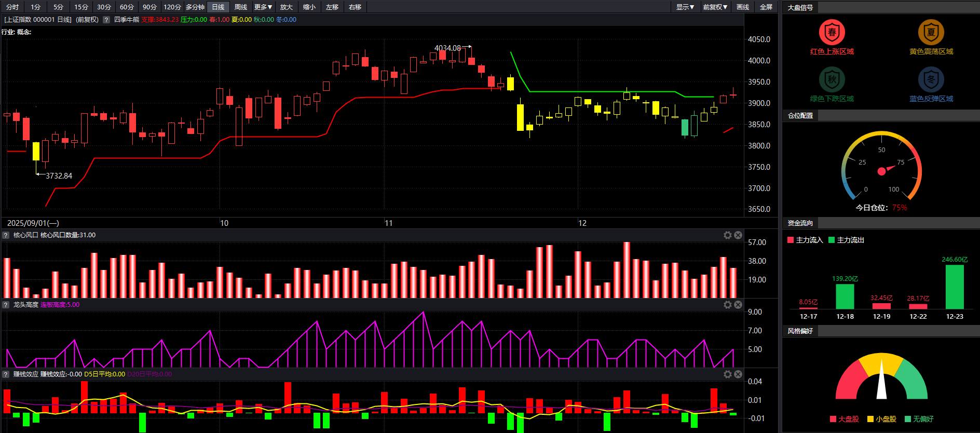Screen dimensions: 980x433
Task: Select the 仓位配置 panel header
Action: [800, 116]
